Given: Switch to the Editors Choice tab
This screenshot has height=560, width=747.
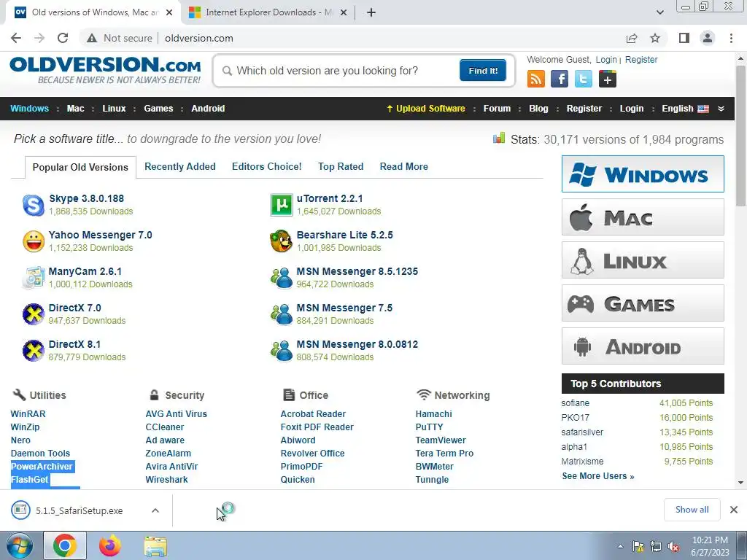Looking at the screenshot, I should 267,167.
